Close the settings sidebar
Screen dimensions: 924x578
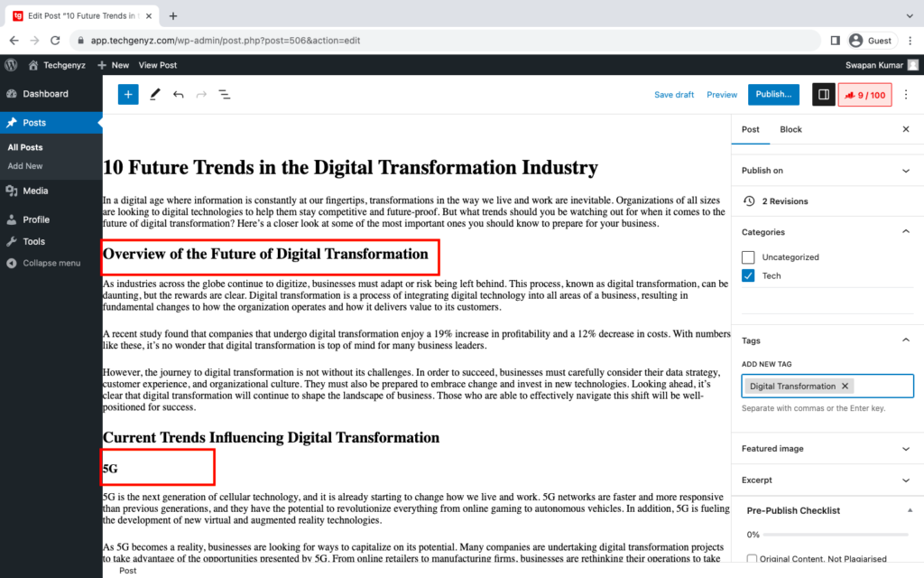(906, 129)
